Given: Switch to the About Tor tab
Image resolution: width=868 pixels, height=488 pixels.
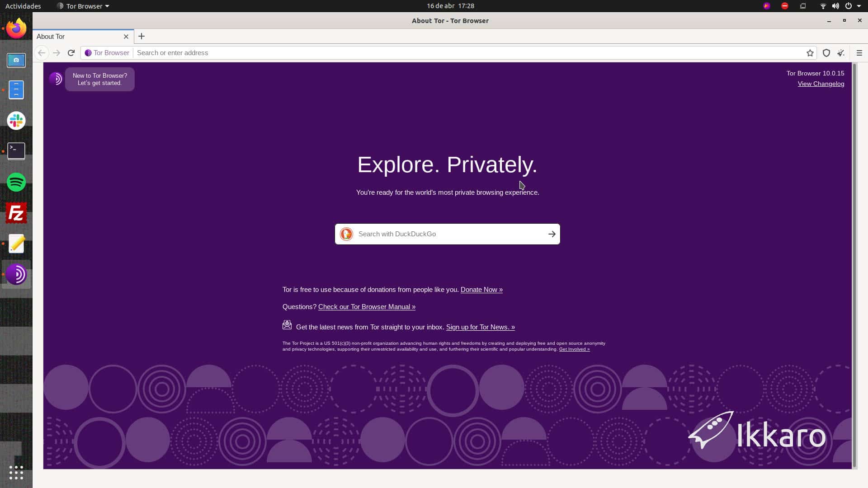Looking at the screenshot, I should pyautogui.click(x=68, y=37).
